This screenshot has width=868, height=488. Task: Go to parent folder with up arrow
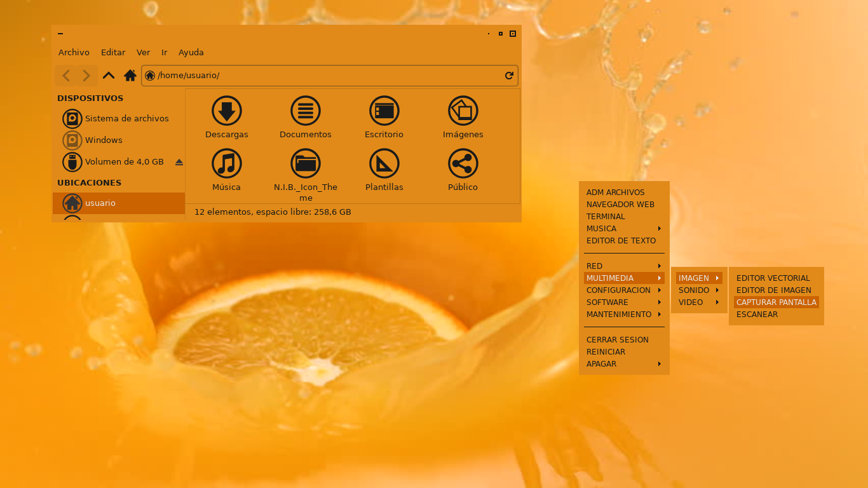tap(109, 76)
